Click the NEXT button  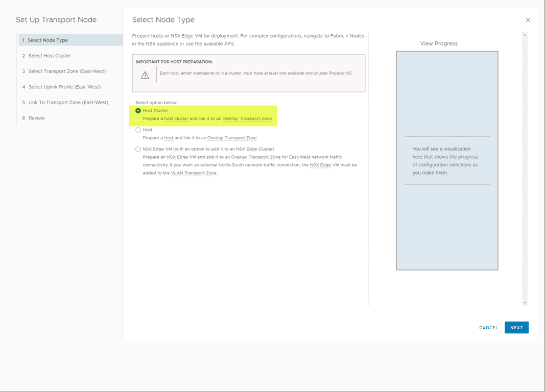click(516, 327)
